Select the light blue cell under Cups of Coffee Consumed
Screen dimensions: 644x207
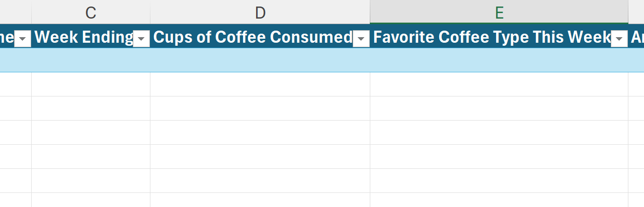(260, 60)
